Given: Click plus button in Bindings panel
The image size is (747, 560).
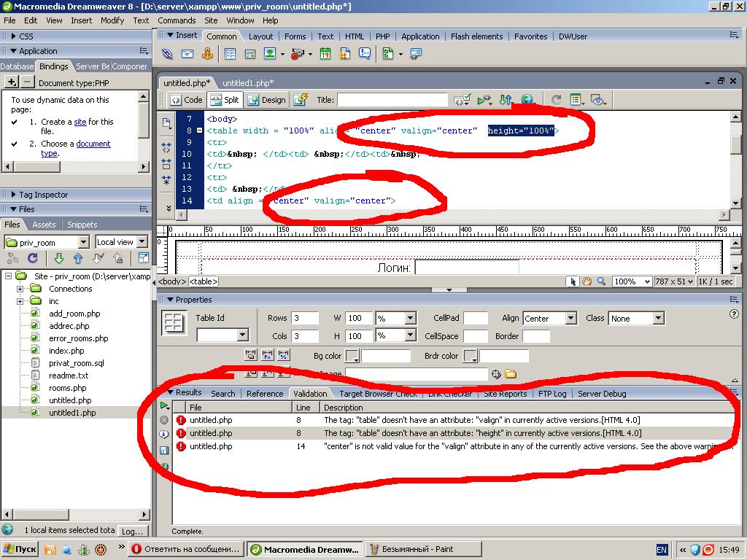Looking at the screenshot, I should click(x=12, y=82).
